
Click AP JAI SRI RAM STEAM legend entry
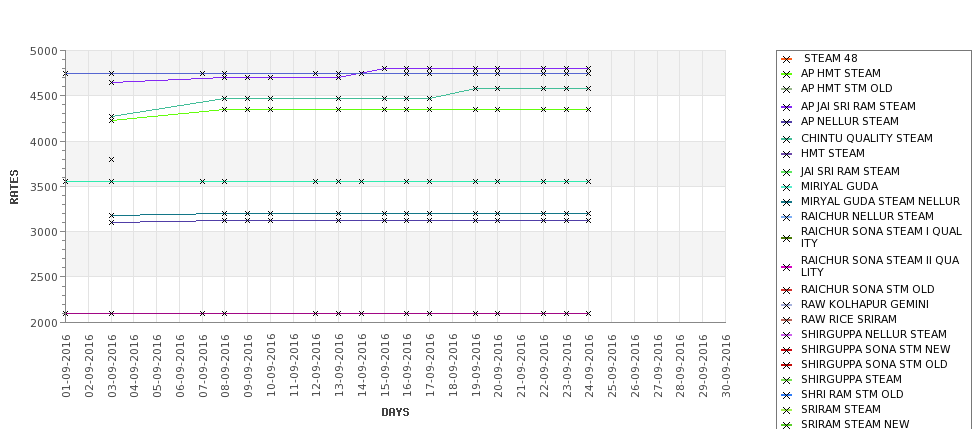(858, 106)
